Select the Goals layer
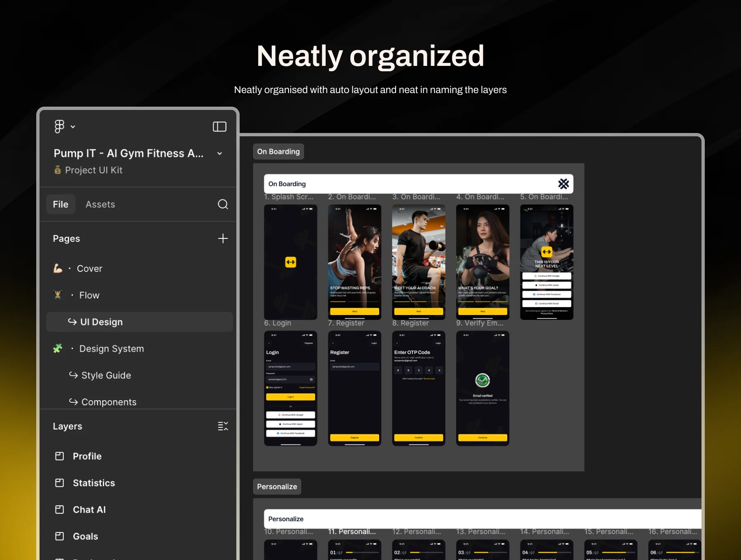 coord(86,537)
